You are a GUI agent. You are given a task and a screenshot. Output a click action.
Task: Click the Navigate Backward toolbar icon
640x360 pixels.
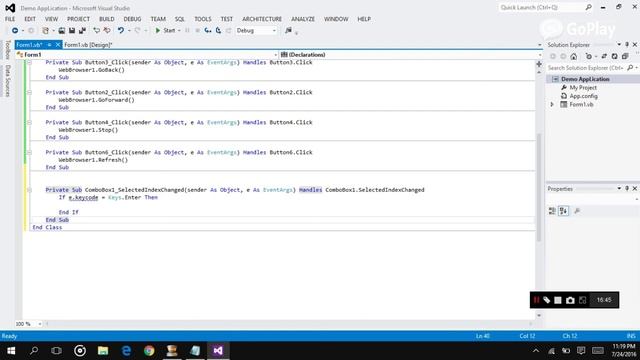tap(15, 31)
